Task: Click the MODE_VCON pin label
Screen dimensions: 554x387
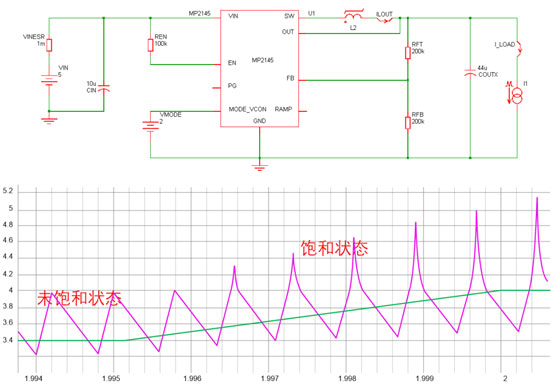Action: pyautogui.click(x=247, y=109)
